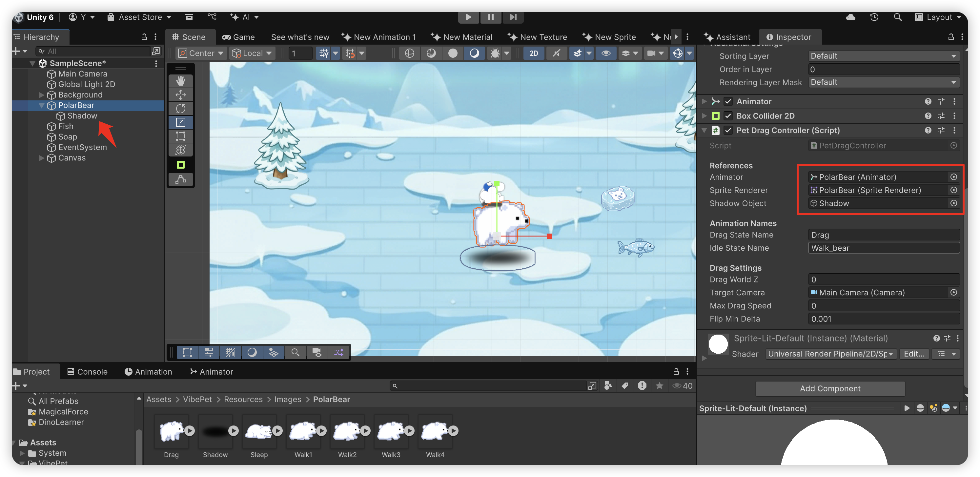
Task: Click the shader Edit... button
Action: (914, 354)
